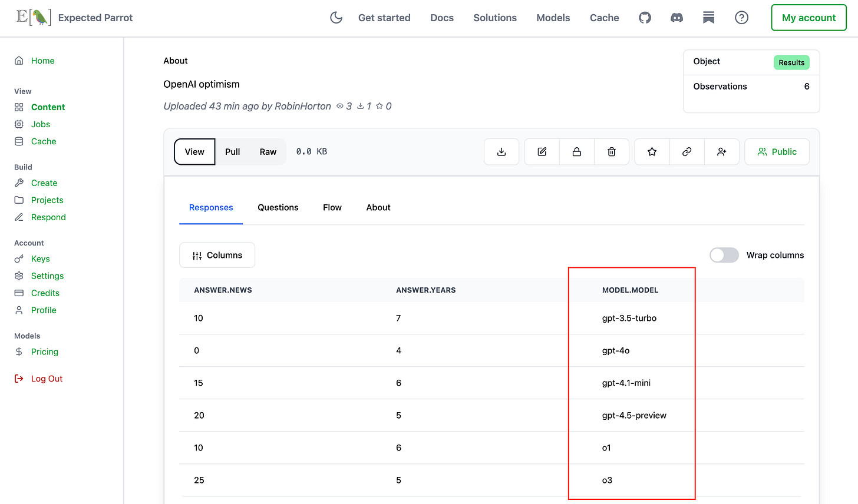Screen dimensions: 858x504
Task: Click the MODEL.MODEL column header
Action: click(630, 290)
